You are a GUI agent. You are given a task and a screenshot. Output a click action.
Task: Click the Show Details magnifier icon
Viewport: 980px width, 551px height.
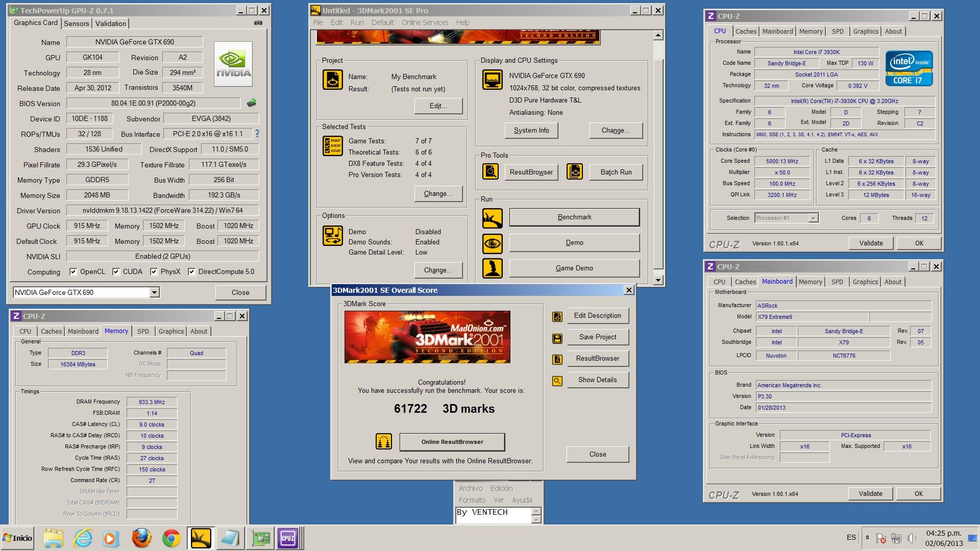tap(557, 381)
